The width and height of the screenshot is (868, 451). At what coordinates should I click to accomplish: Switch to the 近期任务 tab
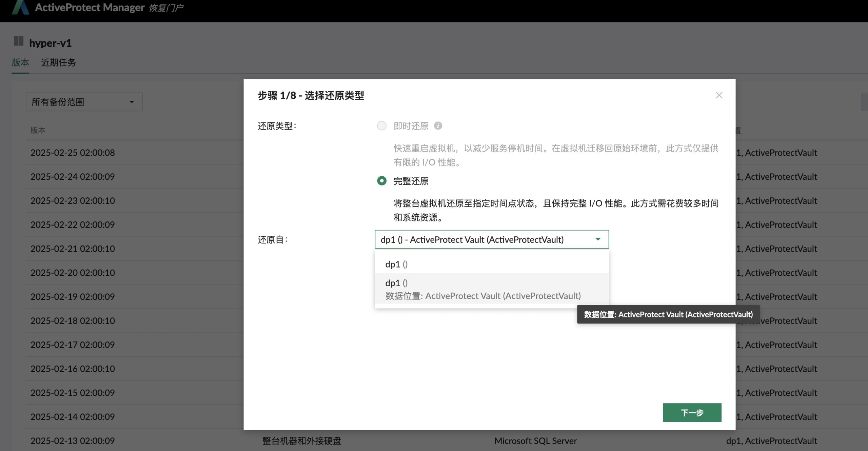pyautogui.click(x=58, y=62)
